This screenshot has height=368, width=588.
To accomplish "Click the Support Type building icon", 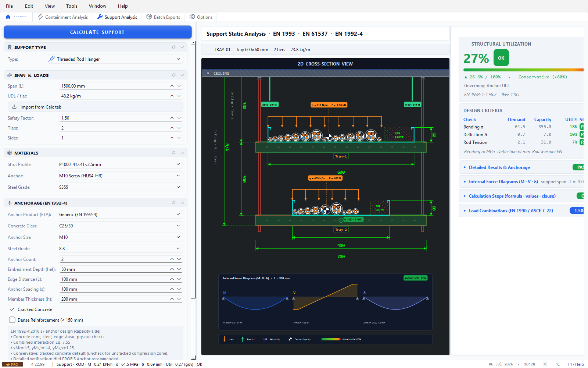I will (x=10, y=47).
